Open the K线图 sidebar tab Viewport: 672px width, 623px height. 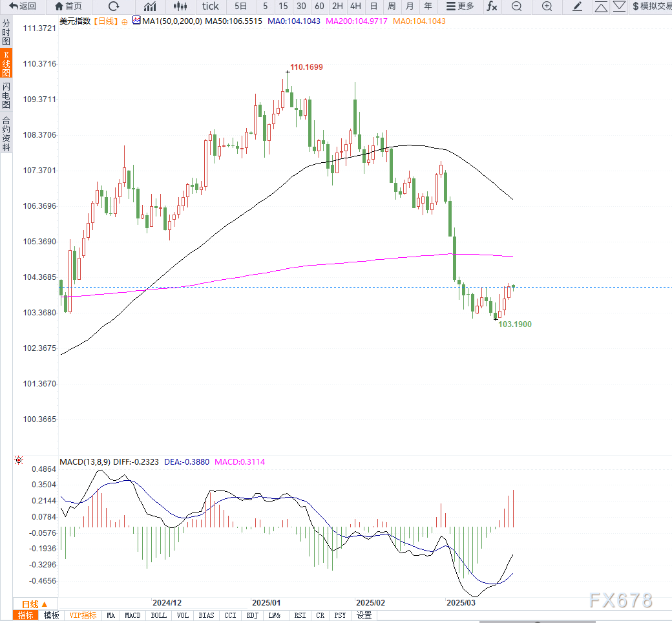(6, 64)
